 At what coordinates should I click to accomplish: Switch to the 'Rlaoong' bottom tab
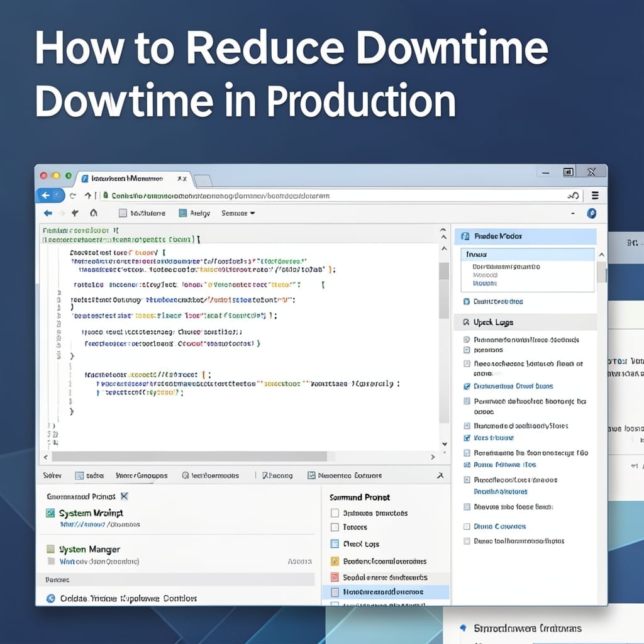[x=277, y=475]
